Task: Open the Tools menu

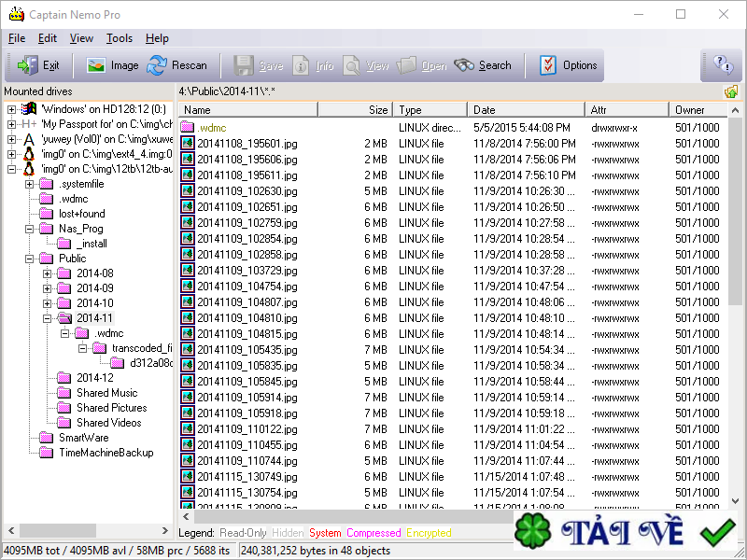Action: click(x=120, y=38)
